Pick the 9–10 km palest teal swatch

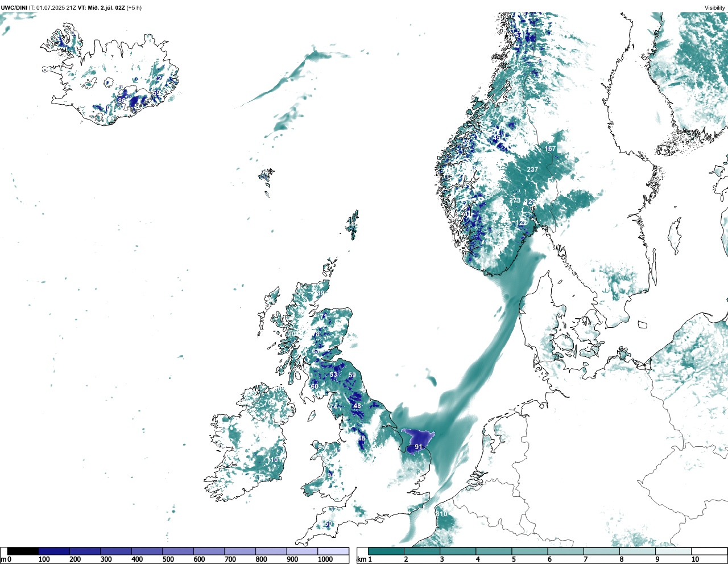tap(673, 551)
